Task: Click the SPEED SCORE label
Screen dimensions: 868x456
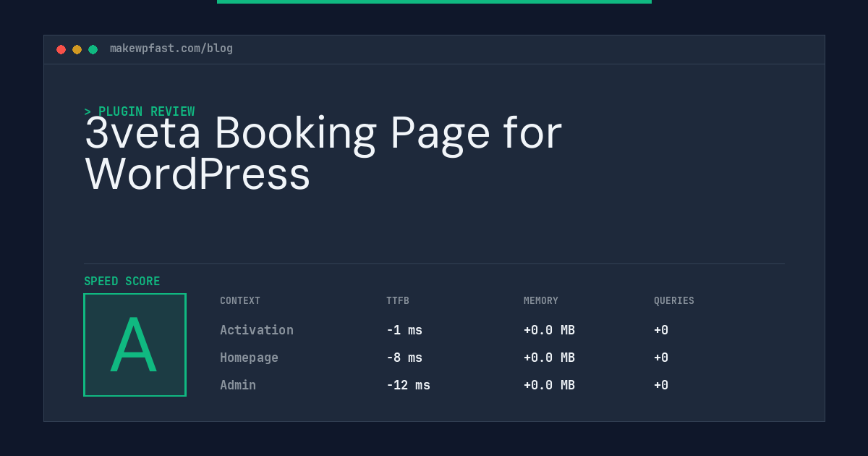Action: tap(122, 282)
